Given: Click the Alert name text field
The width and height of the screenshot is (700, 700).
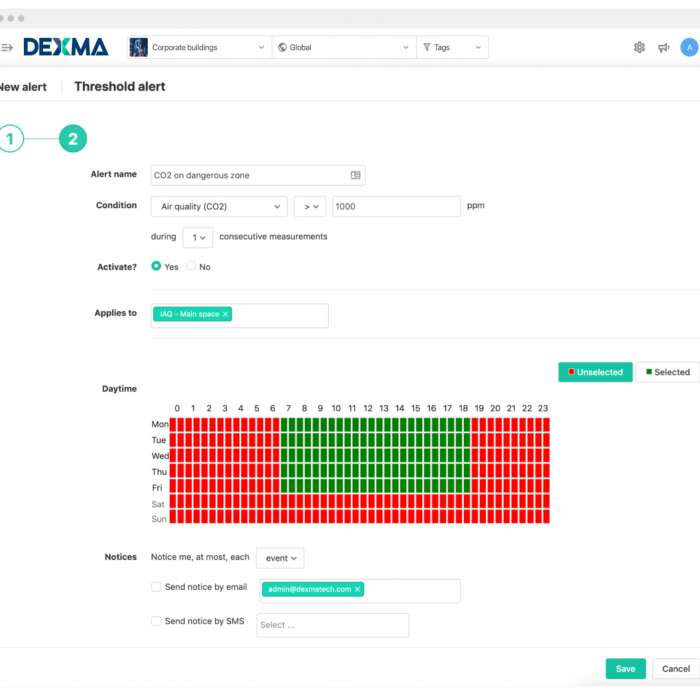Looking at the screenshot, I should 258,175.
